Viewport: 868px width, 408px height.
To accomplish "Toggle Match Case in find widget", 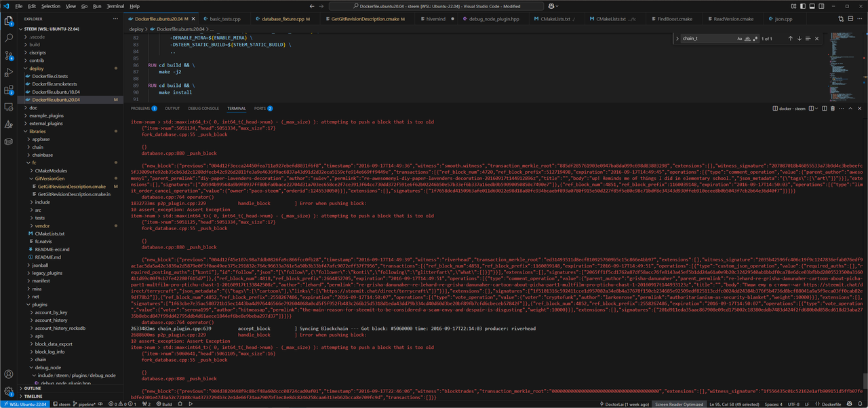I will click(741, 39).
